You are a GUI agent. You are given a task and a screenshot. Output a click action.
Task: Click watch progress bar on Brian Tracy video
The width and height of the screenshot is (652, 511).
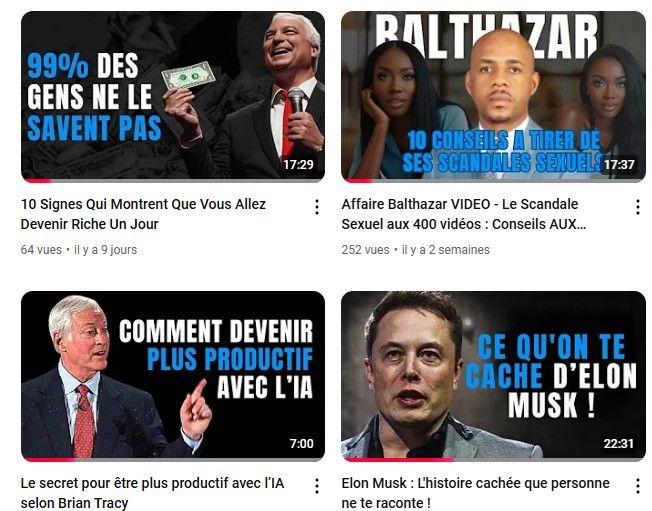173,460
